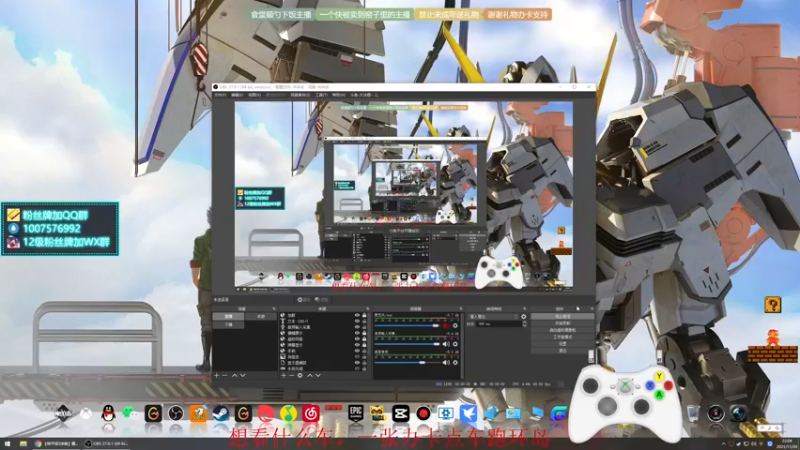This screenshot has height=450, width=800.
Task: Add a new source with the plus icon
Action: point(284,376)
